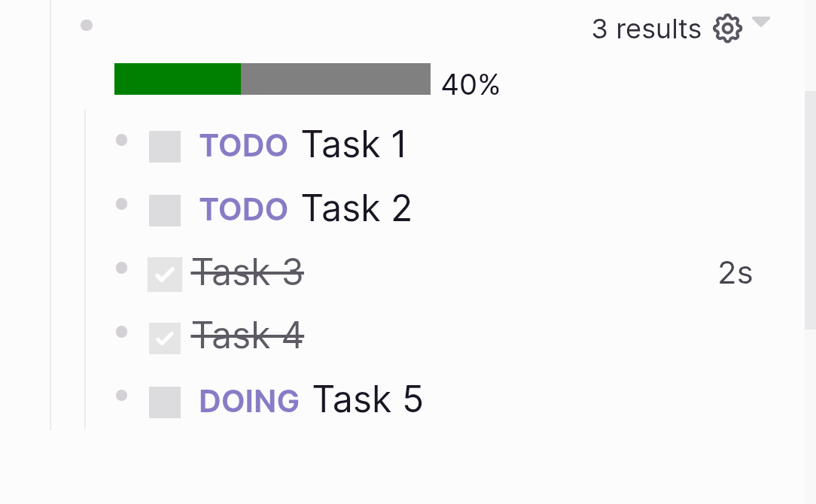Viewport: 816px width, 504px height.
Task: Open Task 3 by clicking its title
Action: (x=248, y=272)
